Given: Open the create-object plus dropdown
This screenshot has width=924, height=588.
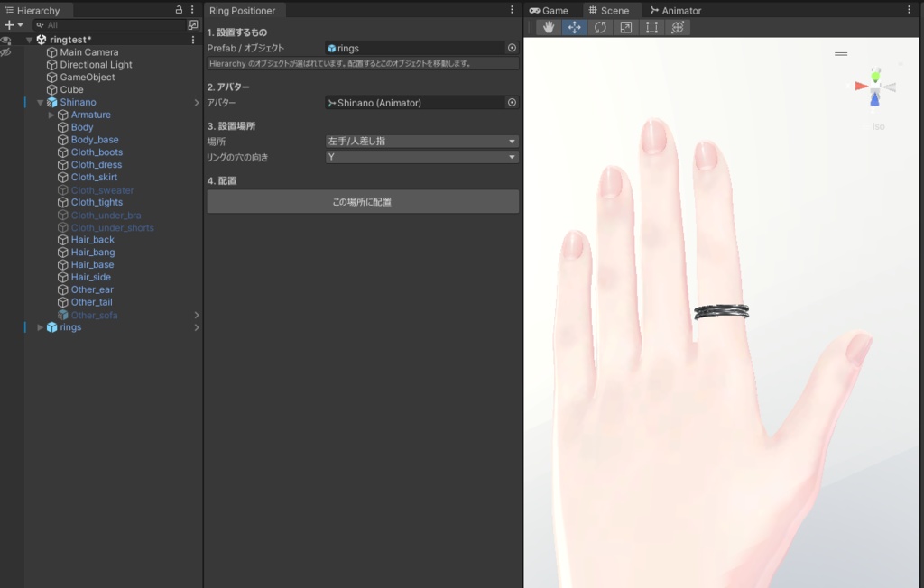Looking at the screenshot, I should pos(13,24).
